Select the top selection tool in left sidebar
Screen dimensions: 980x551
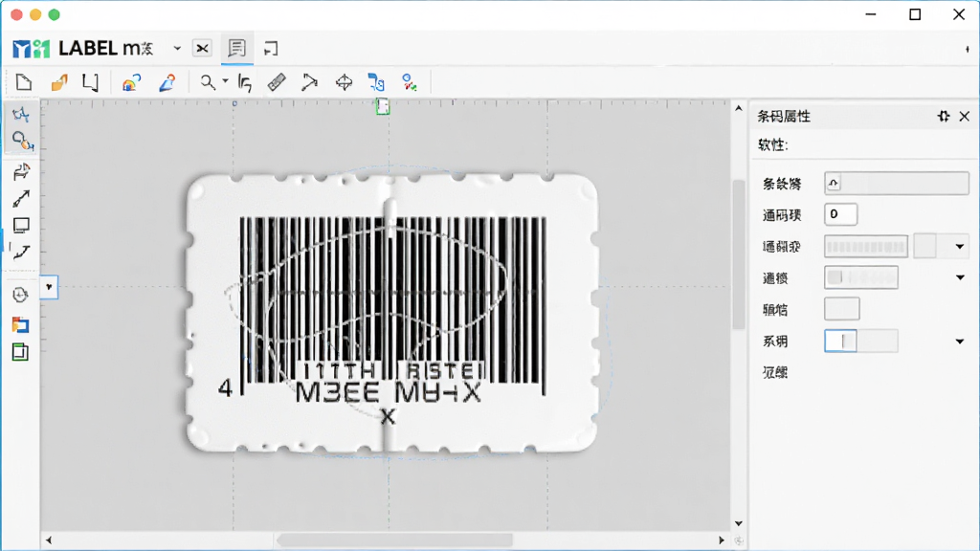21,115
